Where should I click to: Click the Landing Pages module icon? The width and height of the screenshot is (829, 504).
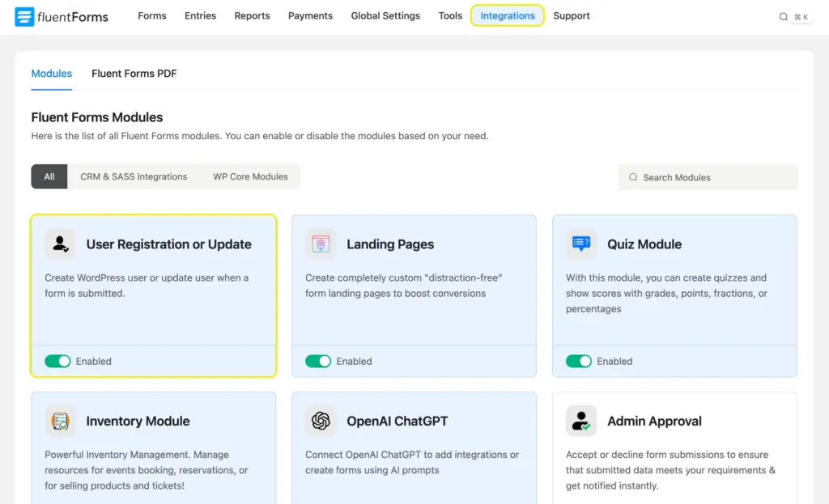(321, 243)
